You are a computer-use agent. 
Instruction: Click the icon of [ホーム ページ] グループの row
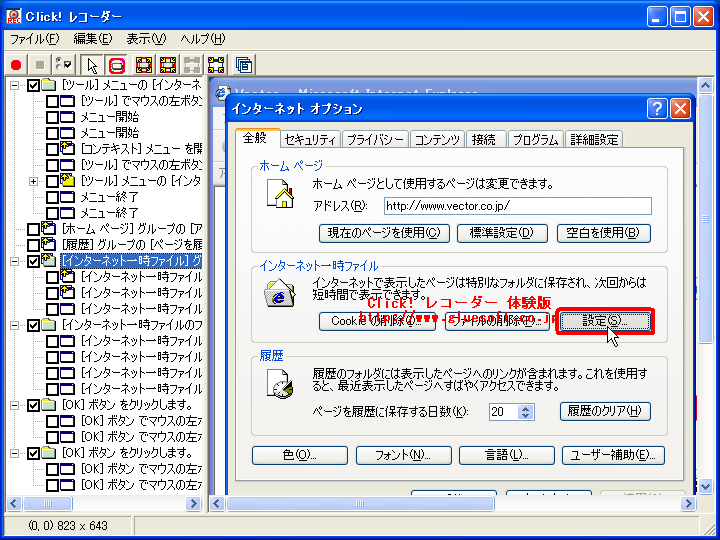pos(48,229)
